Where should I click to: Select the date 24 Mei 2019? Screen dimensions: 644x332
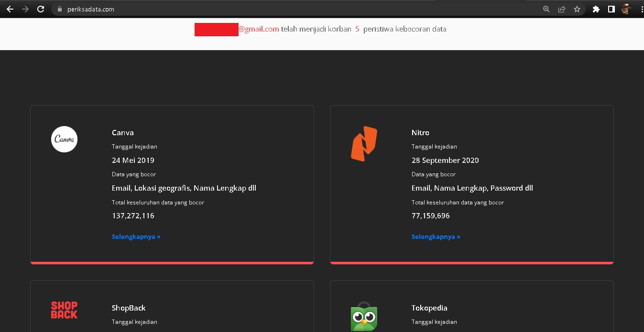[x=133, y=160]
